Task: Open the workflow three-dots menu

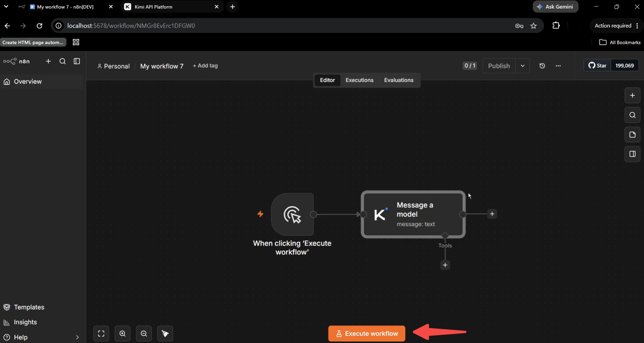Action: [558, 66]
